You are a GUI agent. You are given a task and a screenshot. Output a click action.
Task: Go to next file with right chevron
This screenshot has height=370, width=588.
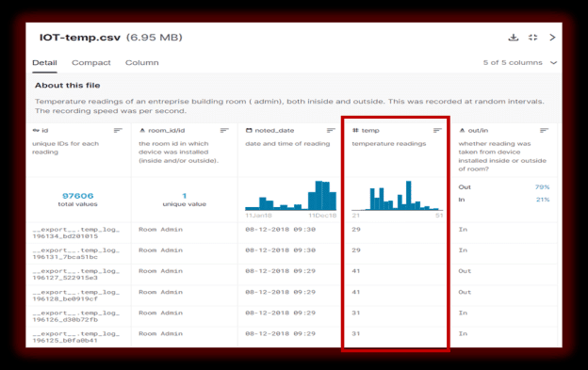552,37
